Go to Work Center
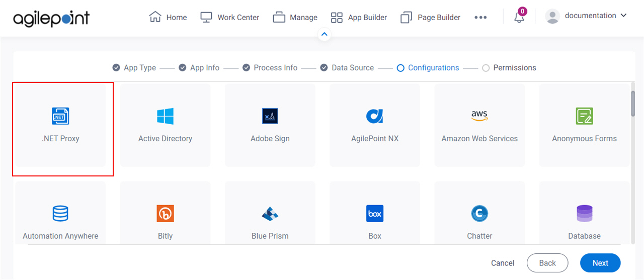This screenshot has height=280, width=644. pos(229,17)
